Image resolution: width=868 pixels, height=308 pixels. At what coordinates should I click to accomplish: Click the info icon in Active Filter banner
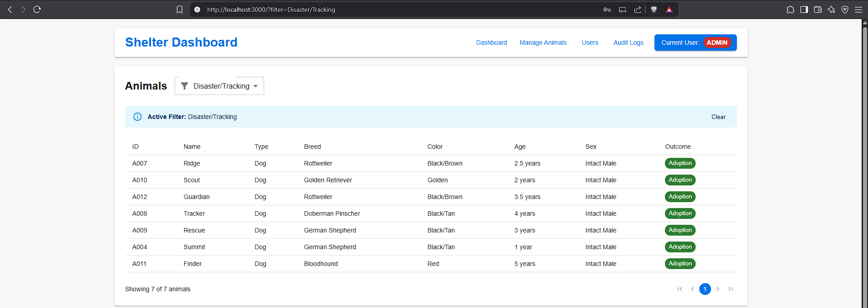pyautogui.click(x=138, y=117)
